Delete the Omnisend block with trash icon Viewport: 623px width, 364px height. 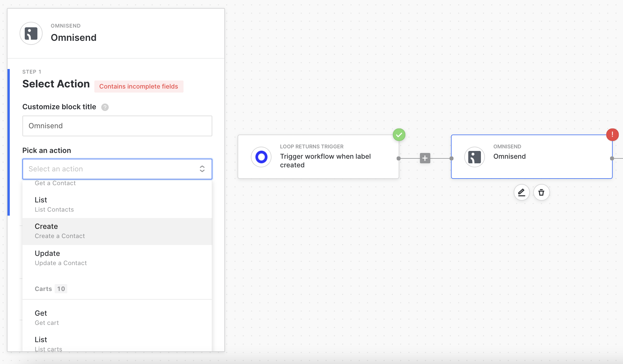click(541, 192)
